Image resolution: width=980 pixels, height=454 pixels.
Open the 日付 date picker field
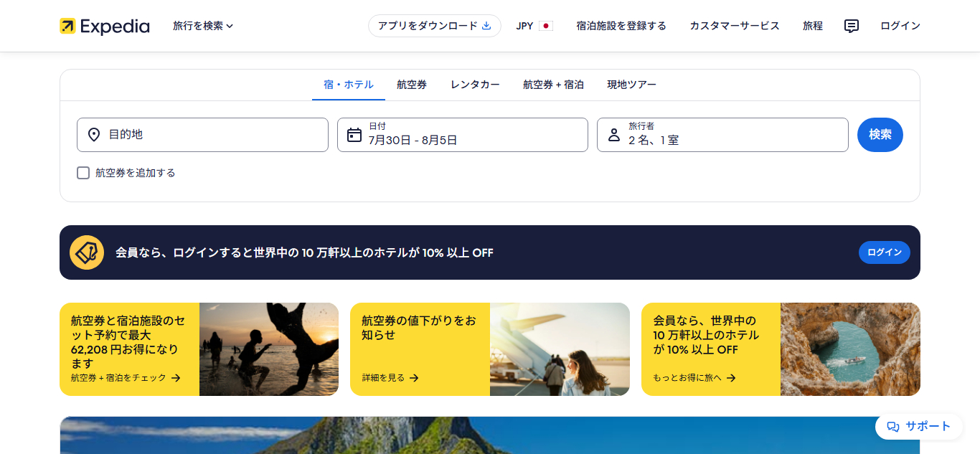point(463,135)
